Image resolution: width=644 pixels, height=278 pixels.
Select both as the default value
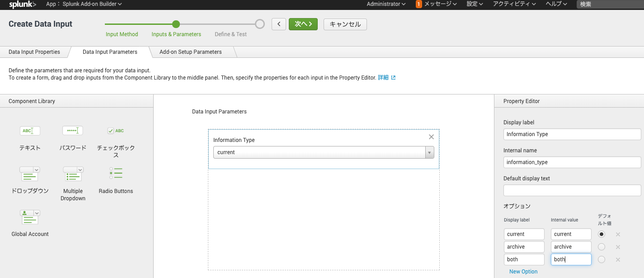pos(602,259)
